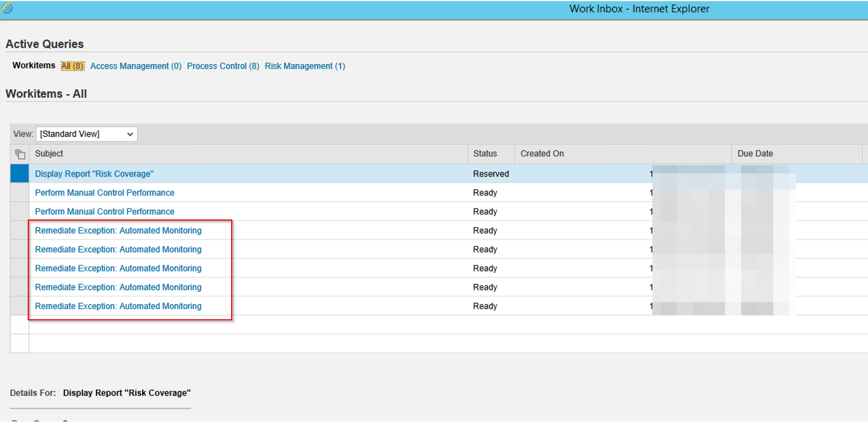Sort by the Subject column header
The height and width of the screenshot is (424, 868).
point(49,154)
